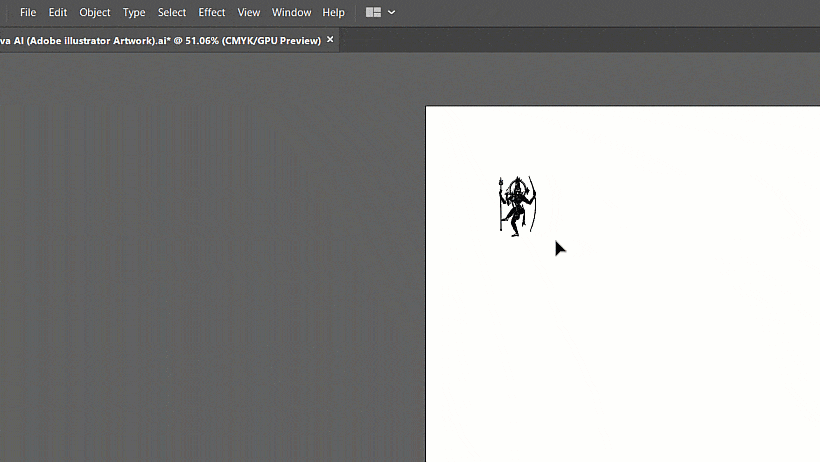
Task: Open the Edit menu
Action: point(58,13)
